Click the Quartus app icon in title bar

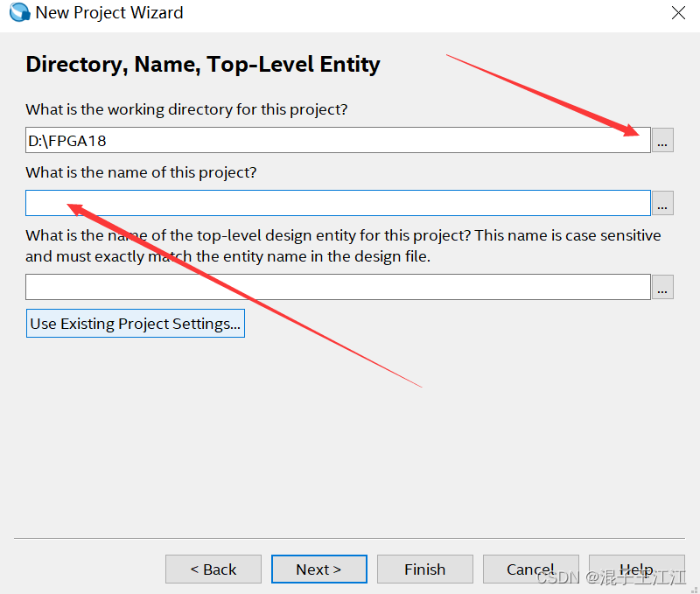(x=19, y=12)
